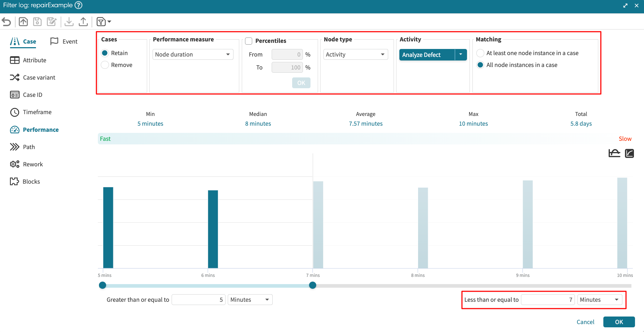The height and width of the screenshot is (332, 644).
Task: Click the save filter disk icon
Action: (x=37, y=22)
